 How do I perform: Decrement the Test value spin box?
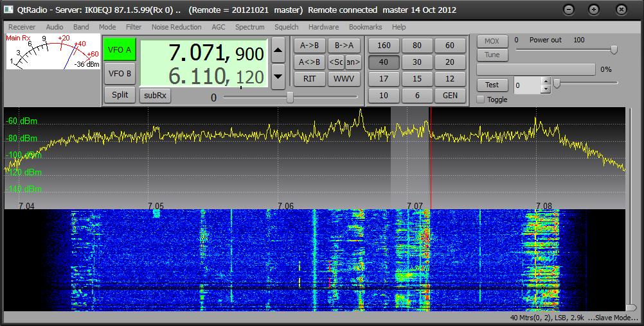546,89
